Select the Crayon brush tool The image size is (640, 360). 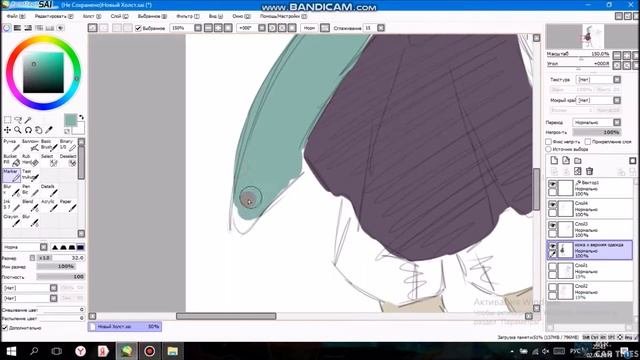(x=11, y=220)
